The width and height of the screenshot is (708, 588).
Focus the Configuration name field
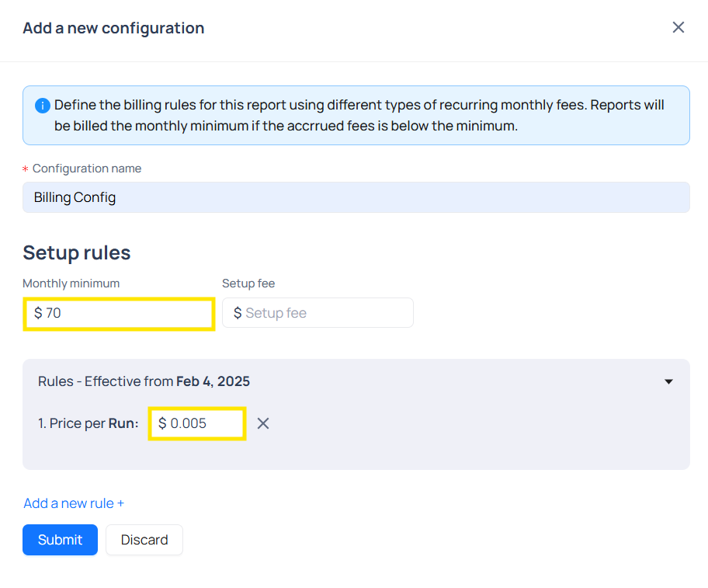click(x=356, y=197)
